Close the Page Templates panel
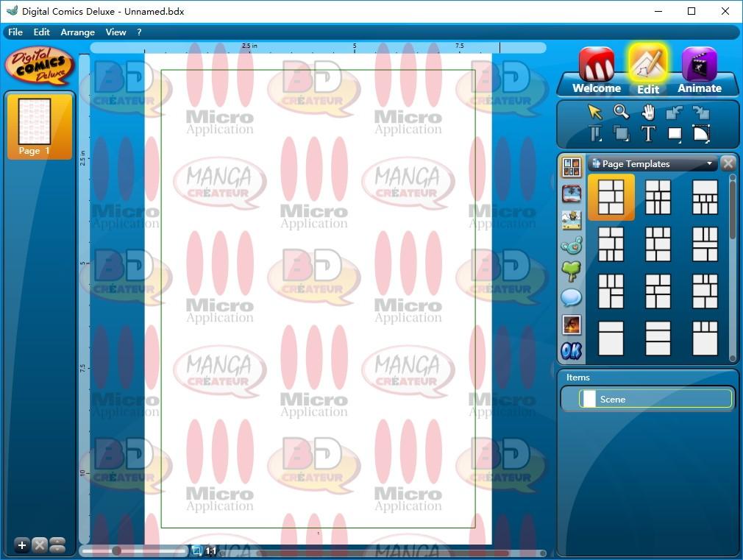Screen dimensions: 743x560 click(x=728, y=163)
